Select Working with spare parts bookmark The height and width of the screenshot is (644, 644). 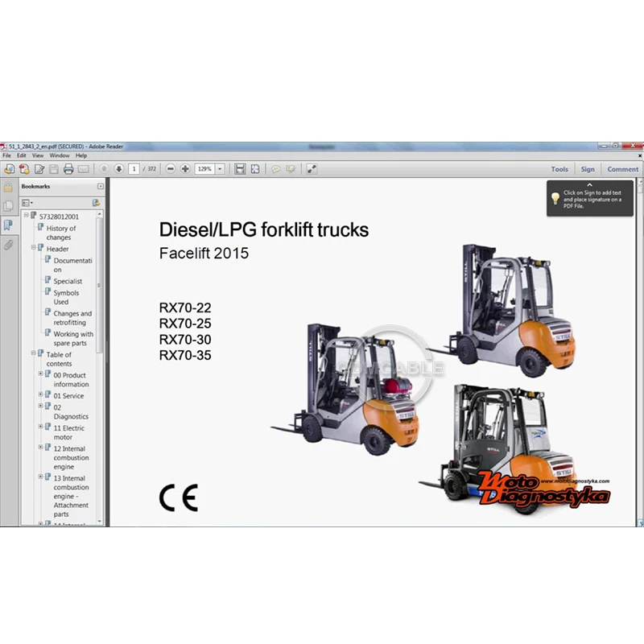pyautogui.click(x=73, y=338)
